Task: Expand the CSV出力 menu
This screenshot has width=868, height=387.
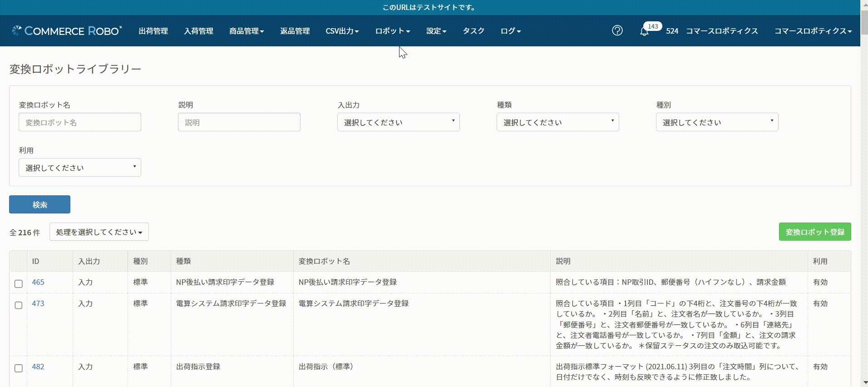Action: 342,31
